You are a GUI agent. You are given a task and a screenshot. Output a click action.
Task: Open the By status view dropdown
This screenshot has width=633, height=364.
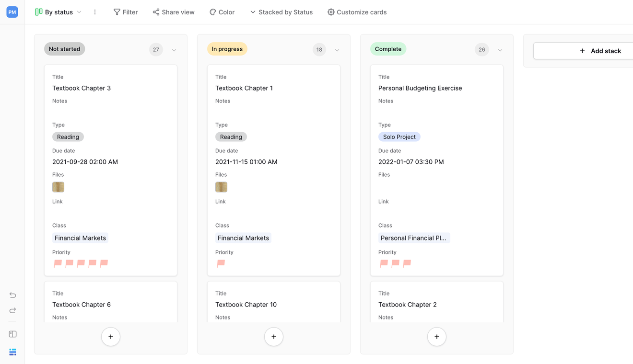(59, 12)
